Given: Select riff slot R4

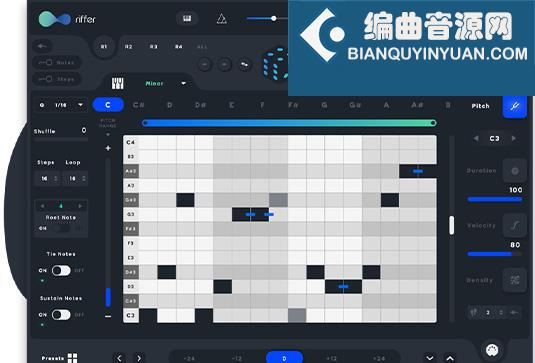Looking at the screenshot, I should coord(179,47).
